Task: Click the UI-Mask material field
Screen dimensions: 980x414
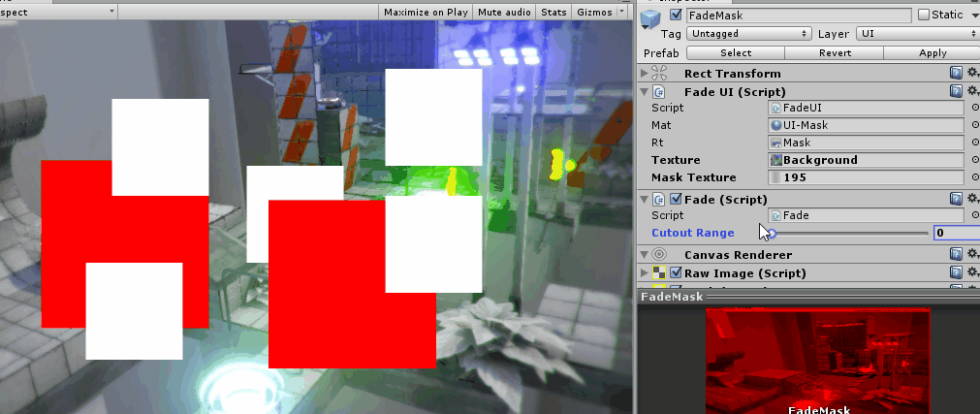Action: 866,125
